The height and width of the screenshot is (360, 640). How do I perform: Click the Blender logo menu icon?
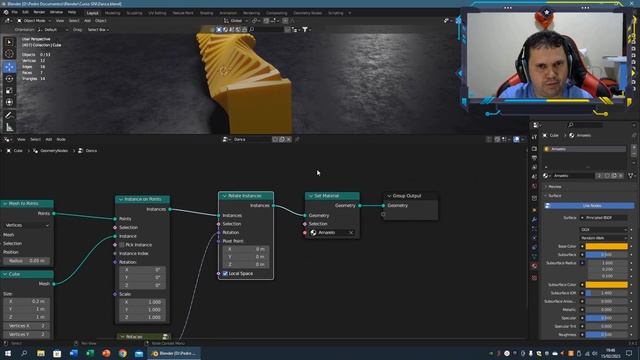[x=6, y=13]
